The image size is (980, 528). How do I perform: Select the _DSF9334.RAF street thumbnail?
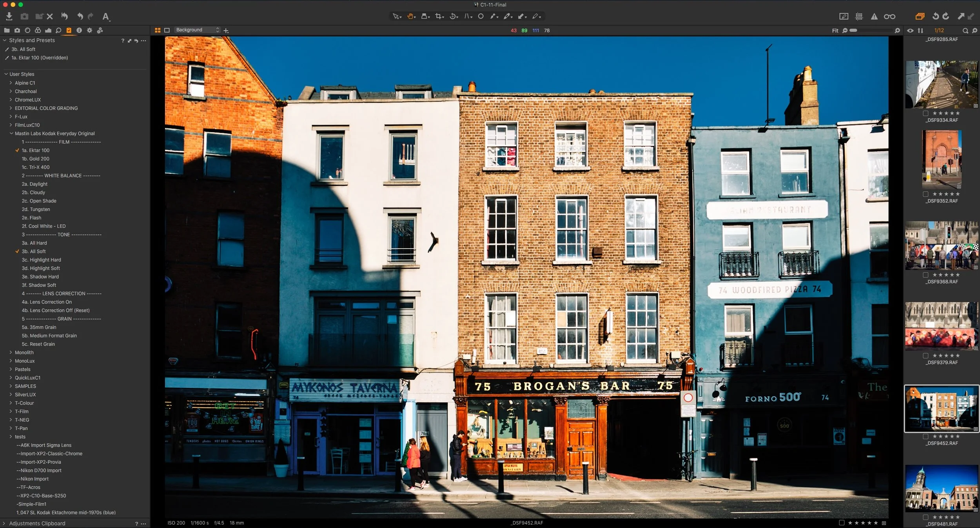click(942, 84)
